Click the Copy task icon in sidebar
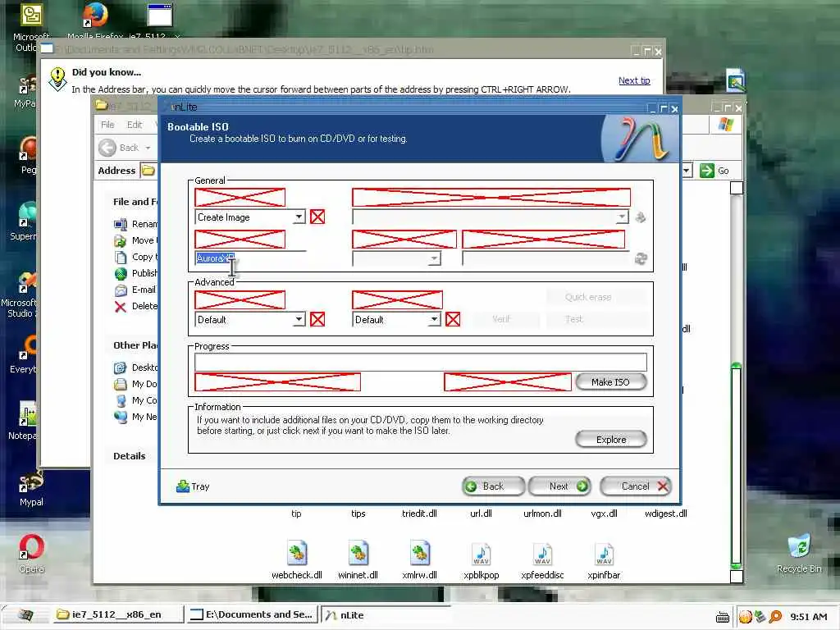Image resolution: width=840 pixels, height=630 pixels. [120, 257]
